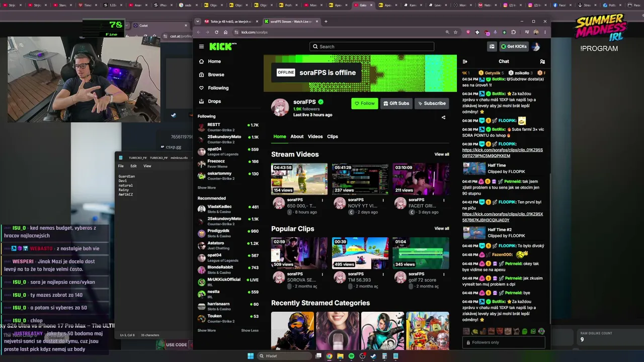The image size is (644, 362).
Task: Open Chrome extensions puzzle icon
Action: tap(513, 32)
